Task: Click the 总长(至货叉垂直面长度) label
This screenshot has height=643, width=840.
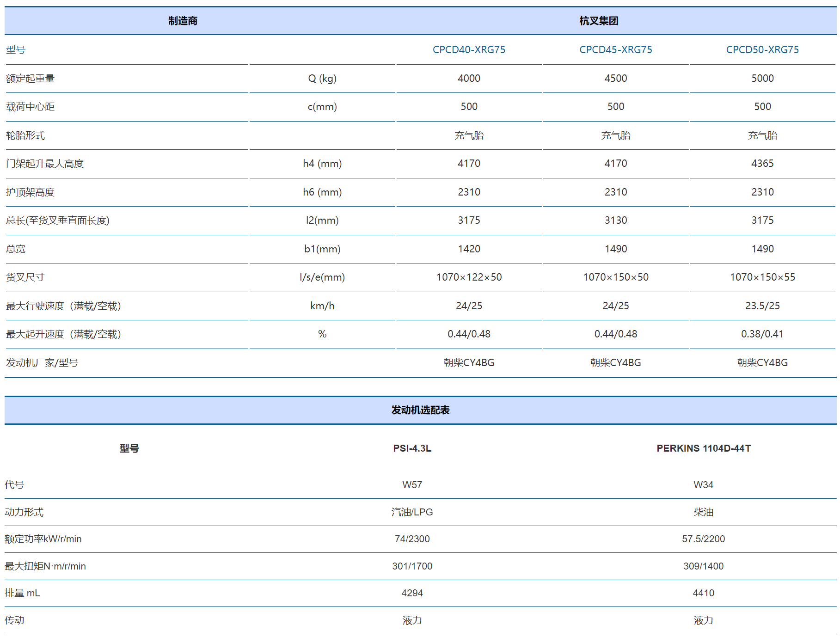Action: [x=58, y=220]
